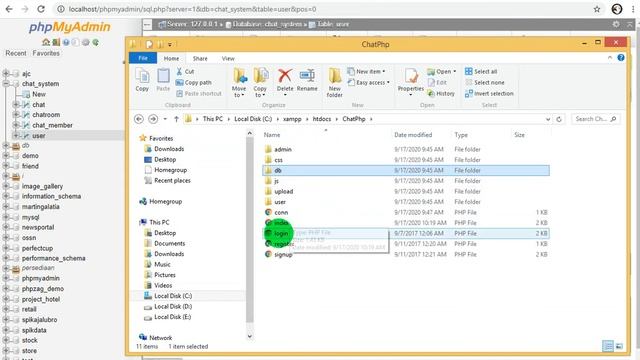Screen dimensions: 640x360
Task: Select Downloads under Favorites
Action: pos(169,149)
